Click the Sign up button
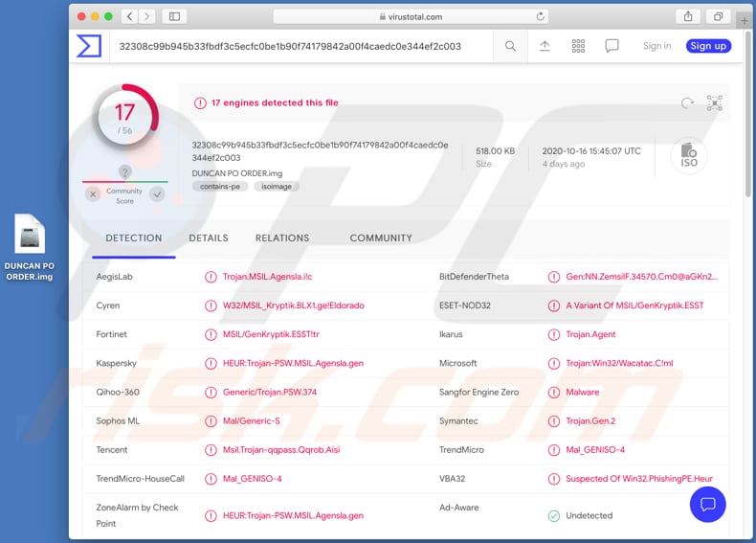The width and height of the screenshot is (756, 543). [708, 46]
